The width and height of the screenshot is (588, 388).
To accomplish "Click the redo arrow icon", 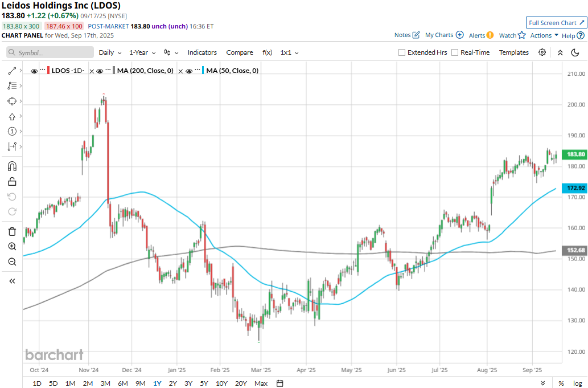I will point(12,211).
